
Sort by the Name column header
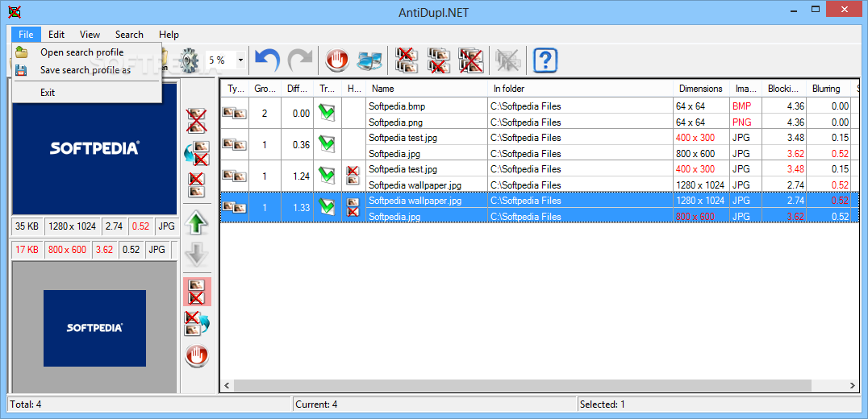tap(426, 89)
